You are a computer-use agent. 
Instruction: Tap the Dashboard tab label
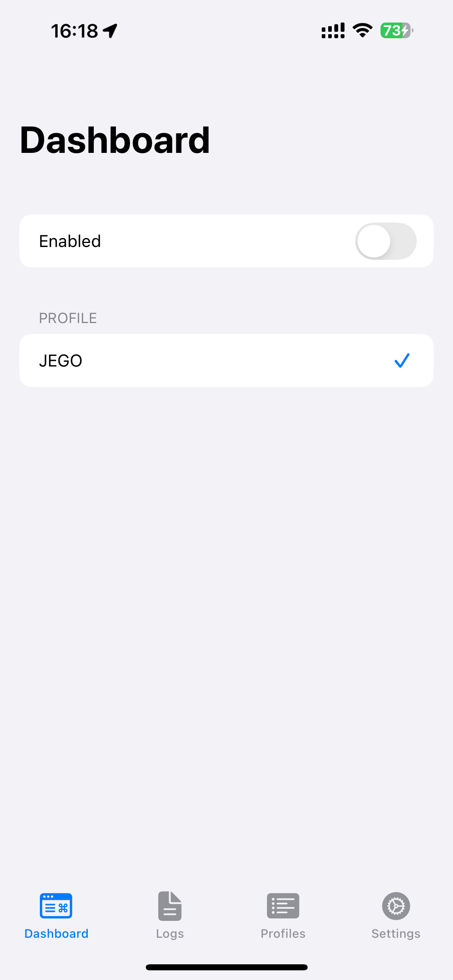pos(56,933)
